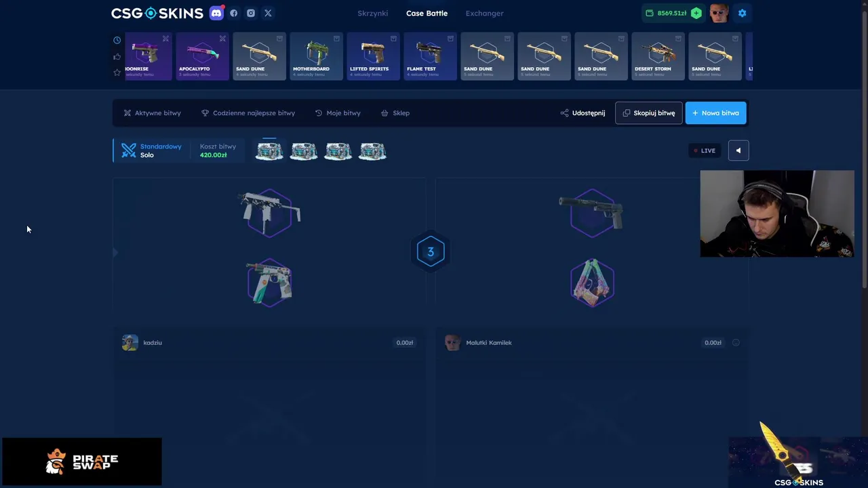Open the Desert Storm drop card
Screen dimensions: 868x488
pyautogui.click(x=658, y=56)
